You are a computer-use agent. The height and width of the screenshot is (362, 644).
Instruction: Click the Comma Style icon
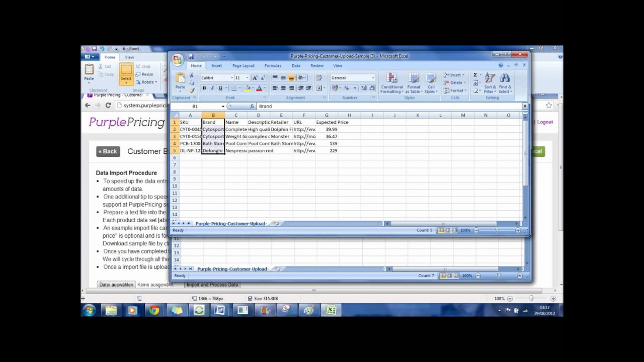(x=354, y=88)
